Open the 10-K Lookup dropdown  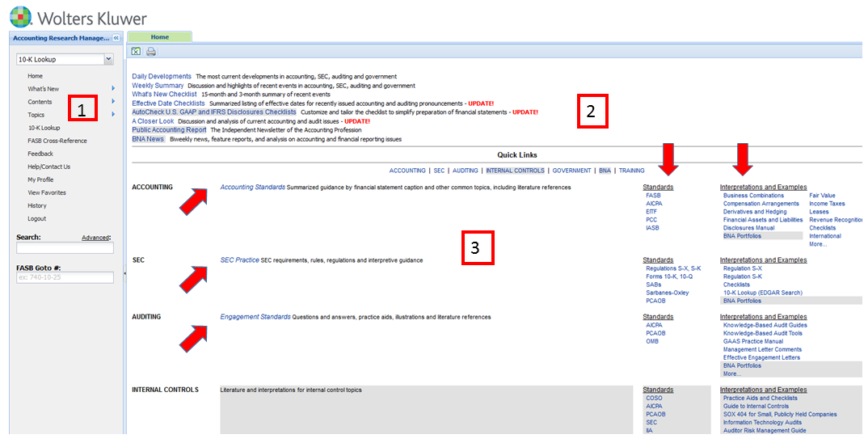point(108,59)
